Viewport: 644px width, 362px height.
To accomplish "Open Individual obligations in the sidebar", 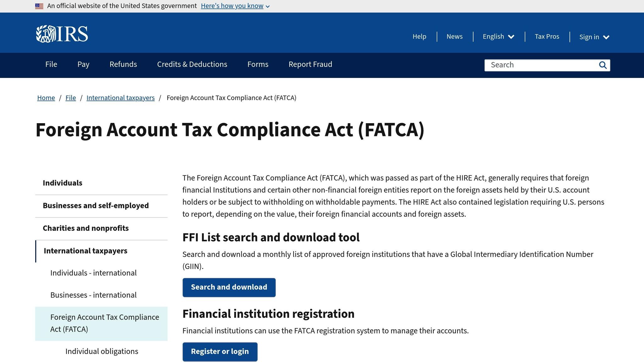I will 101,351.
